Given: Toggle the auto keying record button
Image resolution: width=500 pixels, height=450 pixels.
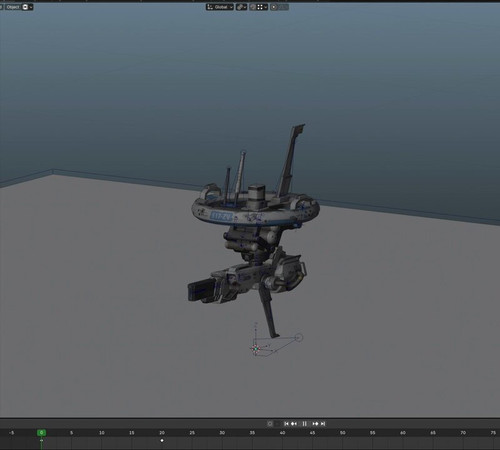Looking at the screenshot, I should 270,424.
